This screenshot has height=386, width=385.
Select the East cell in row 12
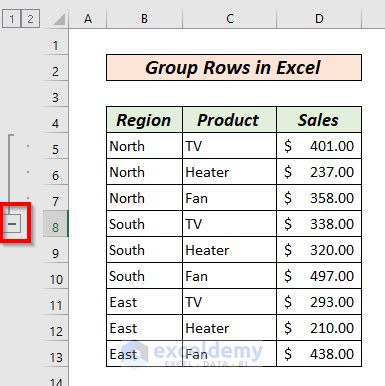tap(144, 328)
